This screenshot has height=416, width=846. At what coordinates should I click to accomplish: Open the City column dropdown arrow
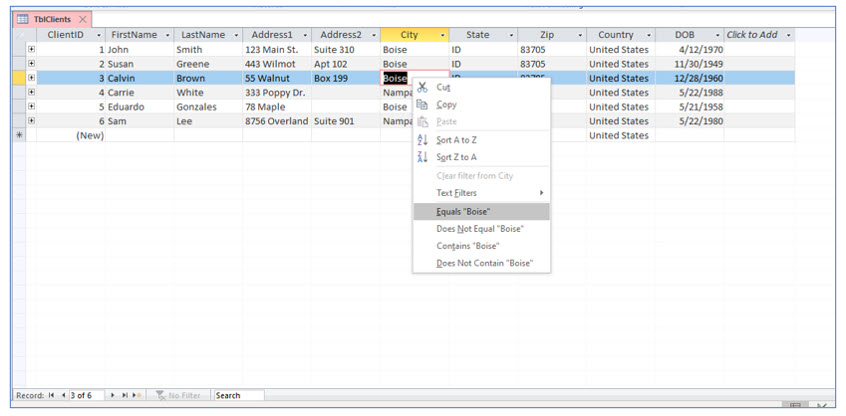(x=443, y=35)
